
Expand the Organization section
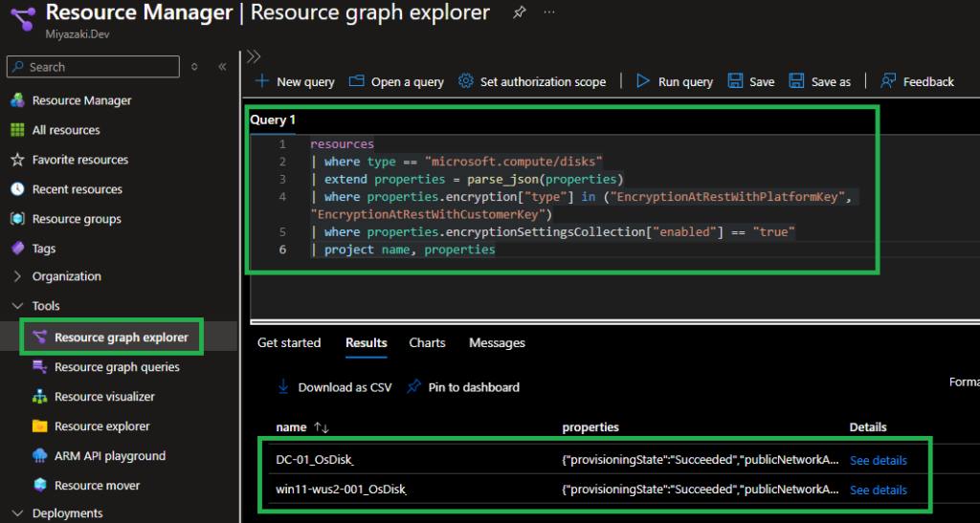click(x=66, y=276)
